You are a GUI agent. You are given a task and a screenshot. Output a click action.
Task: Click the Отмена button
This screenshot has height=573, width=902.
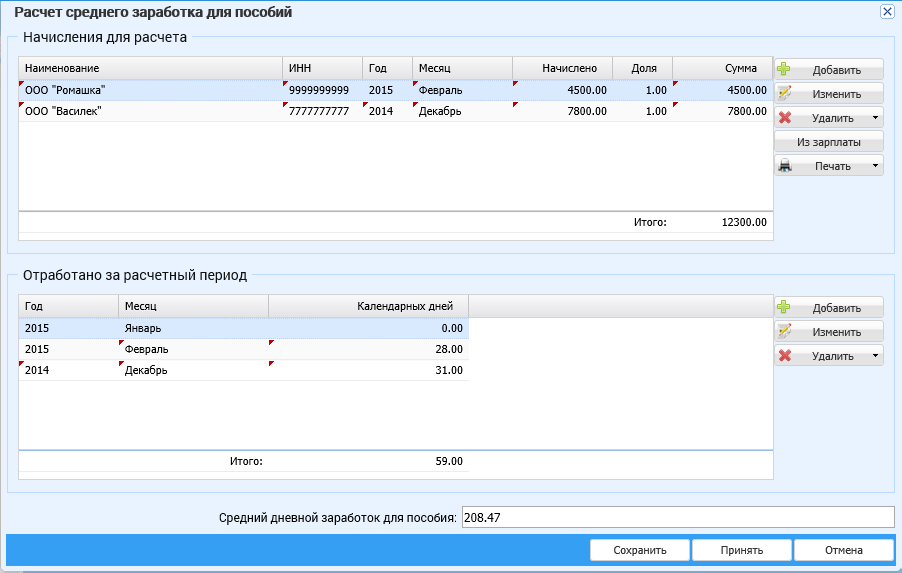(843, 550)
